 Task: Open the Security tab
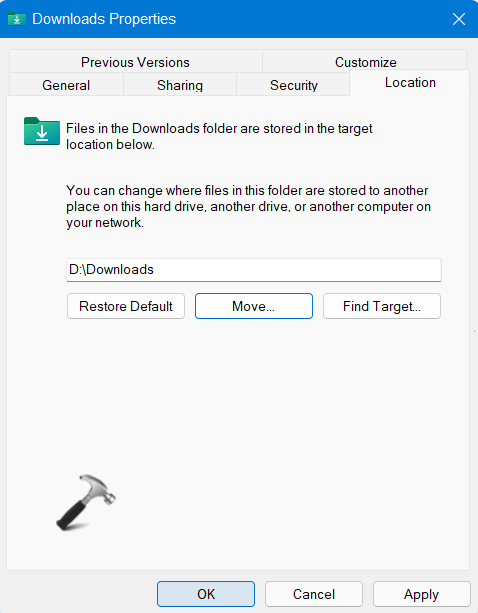(x=294, y=85)
